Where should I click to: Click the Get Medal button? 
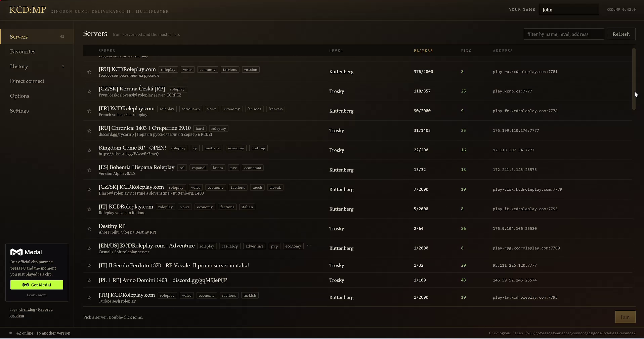pyautogui.click(x=37, y=285)
